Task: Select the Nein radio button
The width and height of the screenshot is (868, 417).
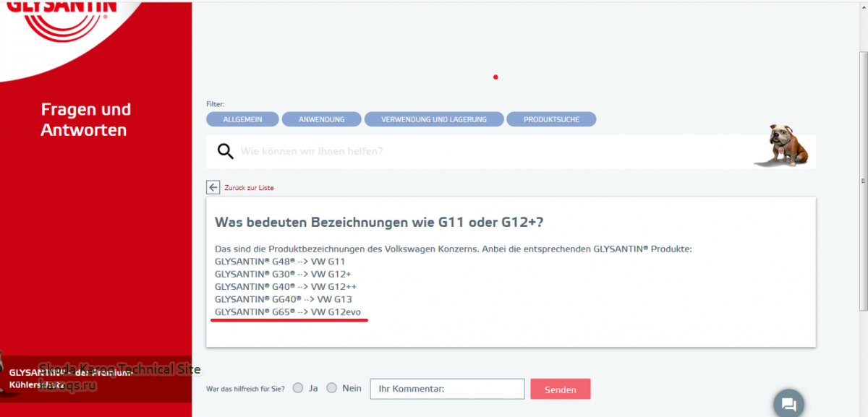Action: click(x=332, y=388)
